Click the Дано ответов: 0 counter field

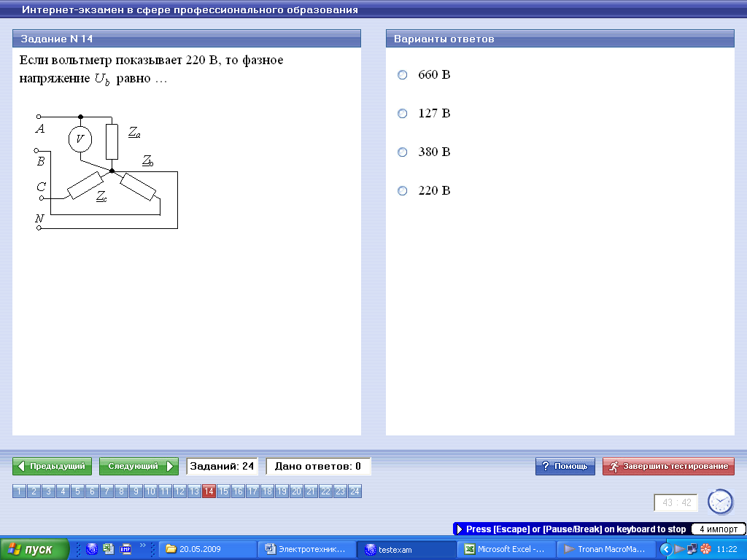[x=318, y=466]
